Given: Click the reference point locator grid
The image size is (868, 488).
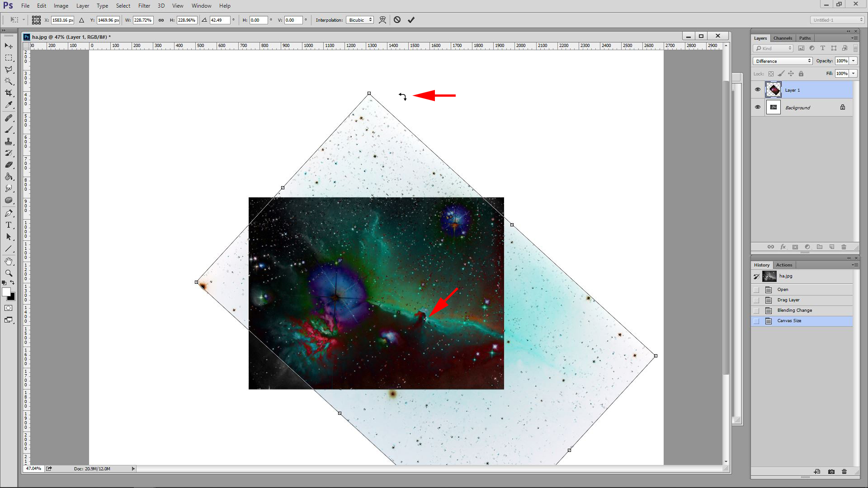Looking at the screenshot, I should pos(36,20).
